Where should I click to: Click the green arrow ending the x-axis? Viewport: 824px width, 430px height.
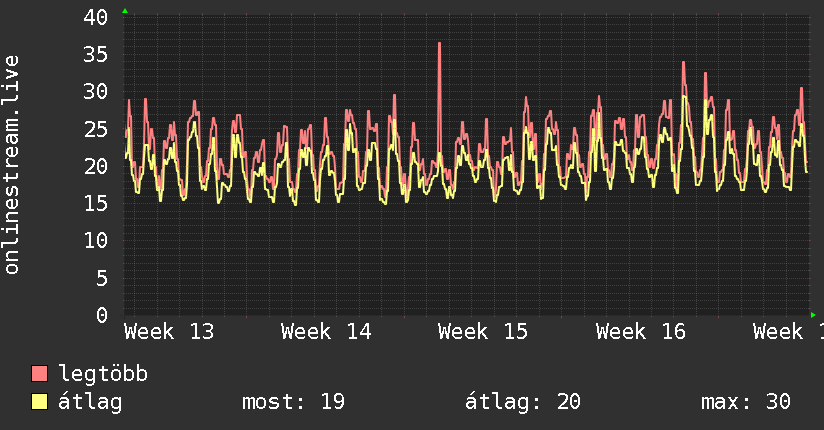pos(813,315)
